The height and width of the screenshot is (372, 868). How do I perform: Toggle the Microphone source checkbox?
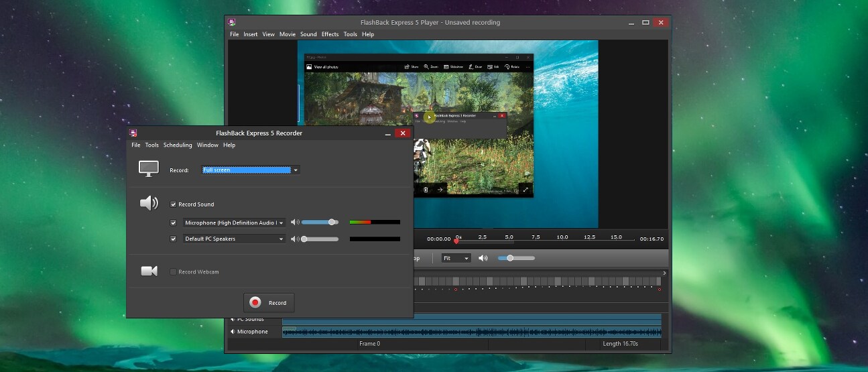click(174, 223)
